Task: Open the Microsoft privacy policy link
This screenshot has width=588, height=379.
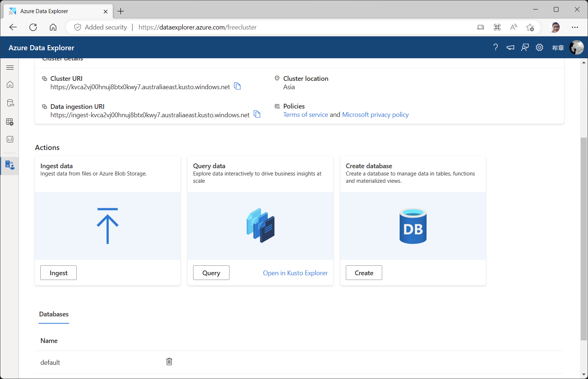Action: click(x=375, y=115)
